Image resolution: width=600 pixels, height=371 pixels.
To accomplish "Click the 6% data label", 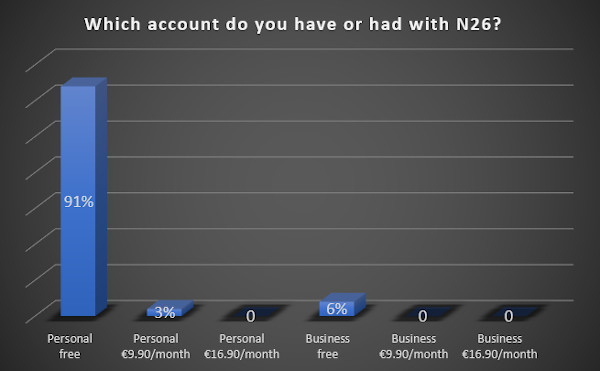I will (337, 309).
